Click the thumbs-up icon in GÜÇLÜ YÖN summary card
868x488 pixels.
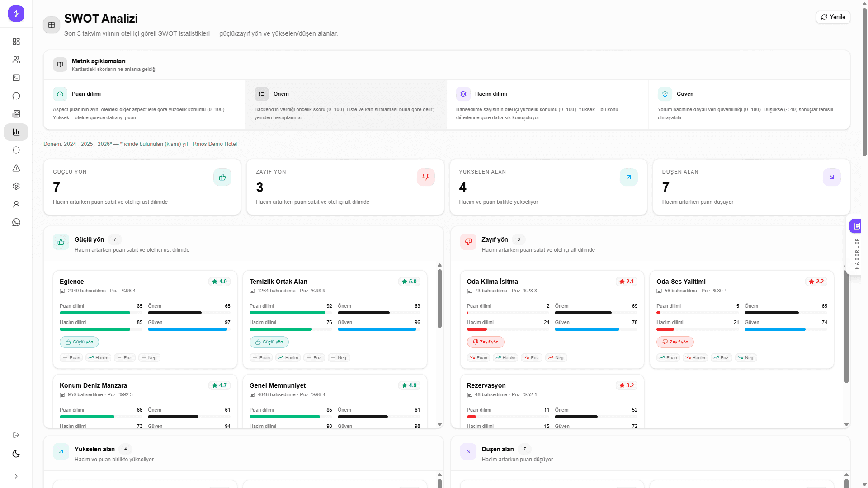coord(222,177)
